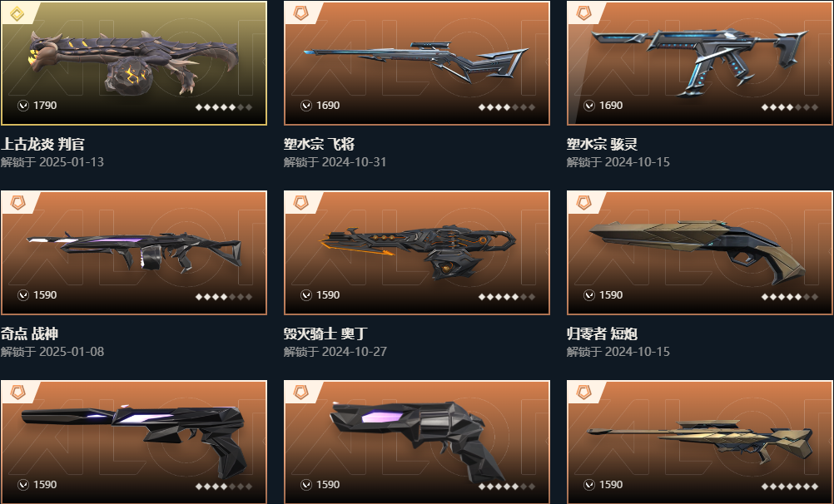Image resolution: width=834 pixels, height=504 pixels.
Task: Select the tier badge icon on 毁灭骑士 奥丁 card
Action: point(300,203)
